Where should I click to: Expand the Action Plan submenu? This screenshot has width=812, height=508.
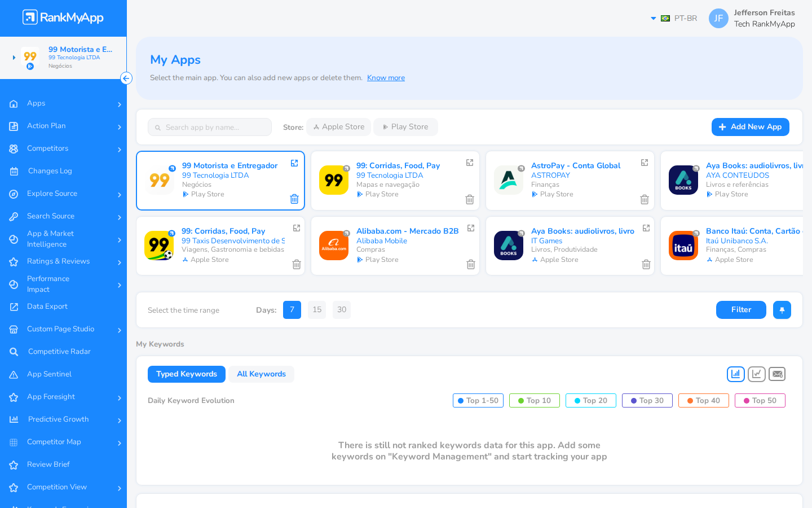(120, 127)
